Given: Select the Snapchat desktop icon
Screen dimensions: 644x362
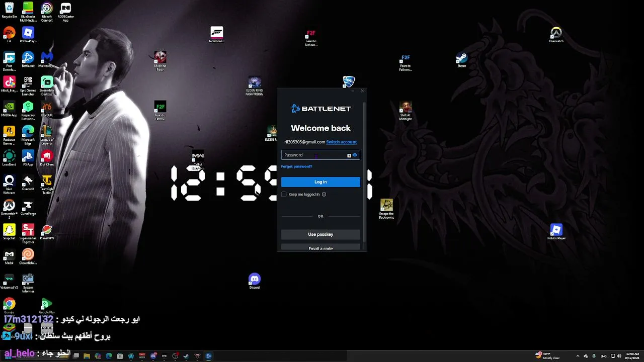Looking at the screenshot, I should tap(9, 232).
